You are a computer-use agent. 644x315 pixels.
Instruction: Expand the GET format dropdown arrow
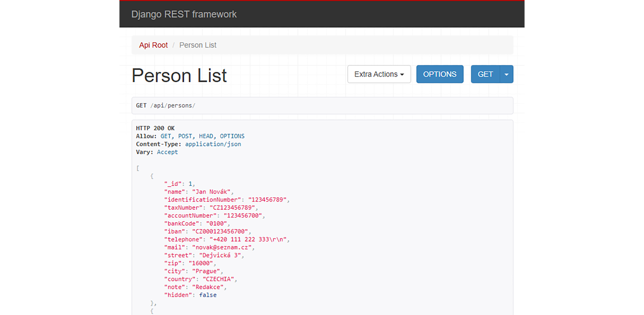(x=506, y=74)
